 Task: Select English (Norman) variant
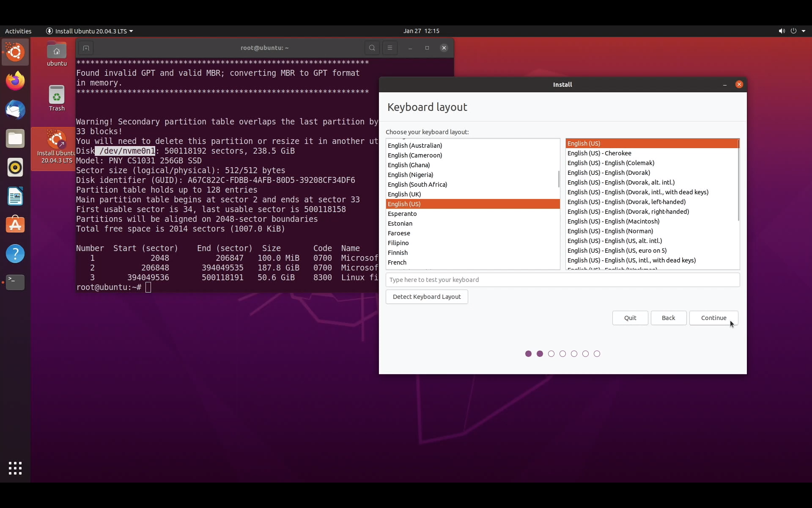(x=652, y=231)
